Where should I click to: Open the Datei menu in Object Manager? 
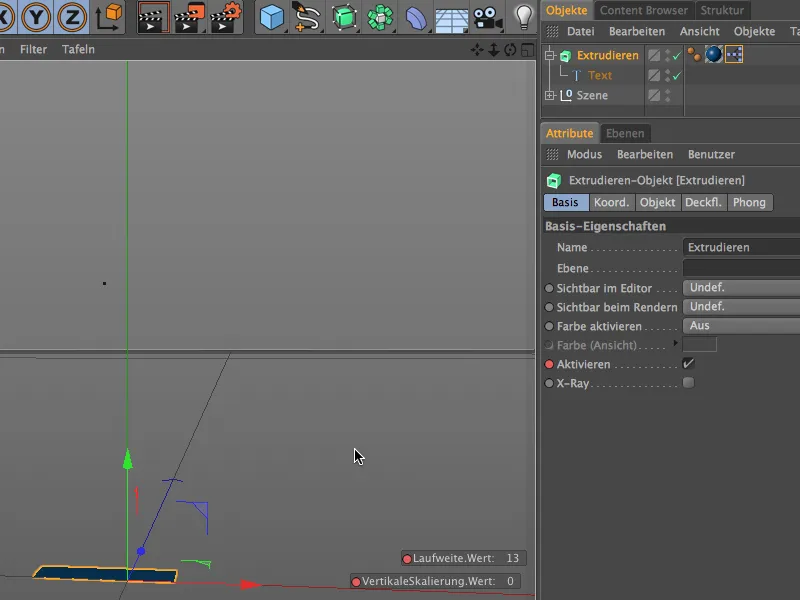581,32
